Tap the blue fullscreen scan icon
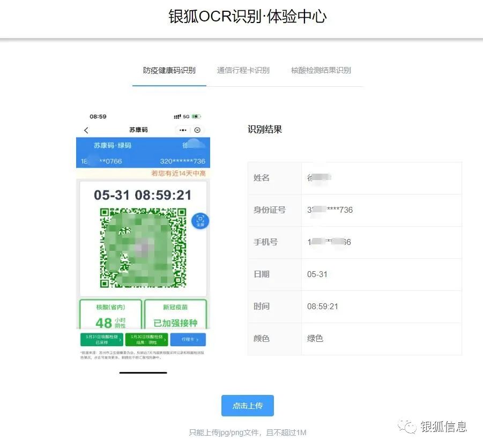This screenshot has width=483, height=448. point(200,221)
